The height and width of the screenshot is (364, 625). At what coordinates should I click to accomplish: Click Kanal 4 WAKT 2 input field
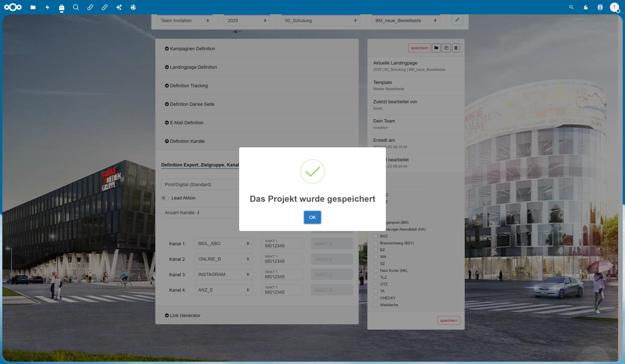[x=332, y=290]
